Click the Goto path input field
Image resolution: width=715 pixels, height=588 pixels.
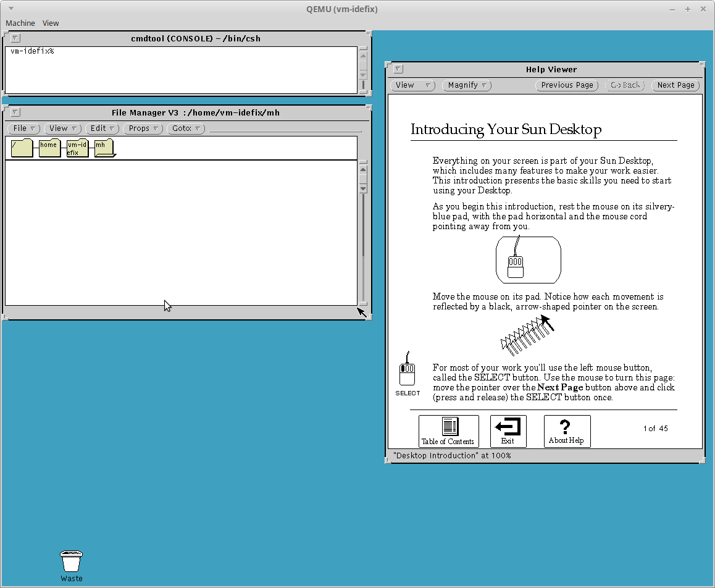[x=285, y=128]
